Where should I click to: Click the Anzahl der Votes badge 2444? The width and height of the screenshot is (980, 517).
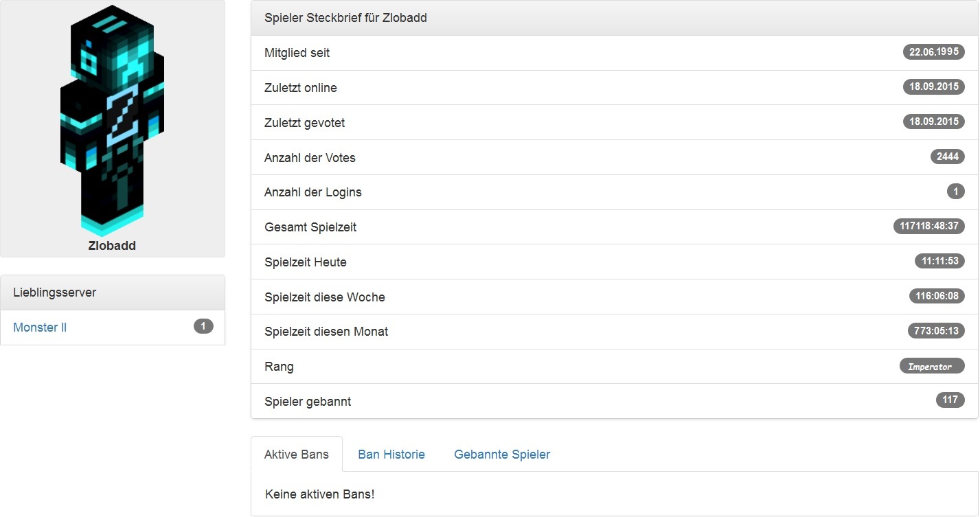[947, 157]
